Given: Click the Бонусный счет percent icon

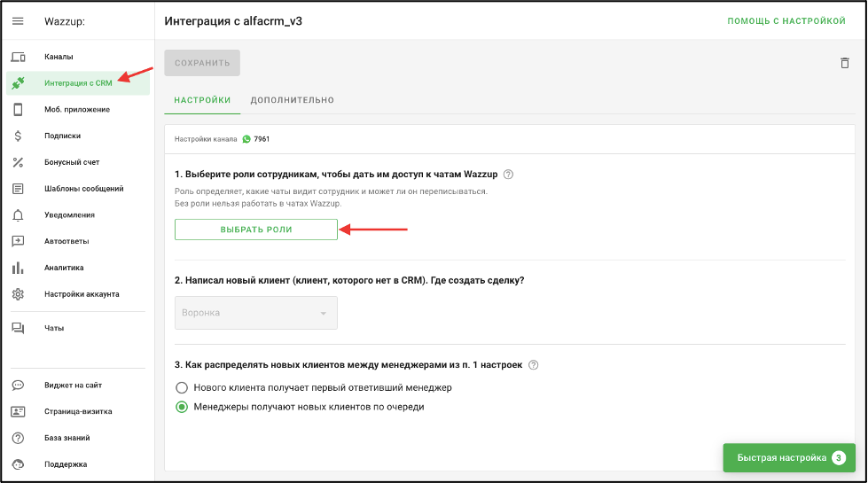Looking at the screenshot, I should click(x=19, y=162).
